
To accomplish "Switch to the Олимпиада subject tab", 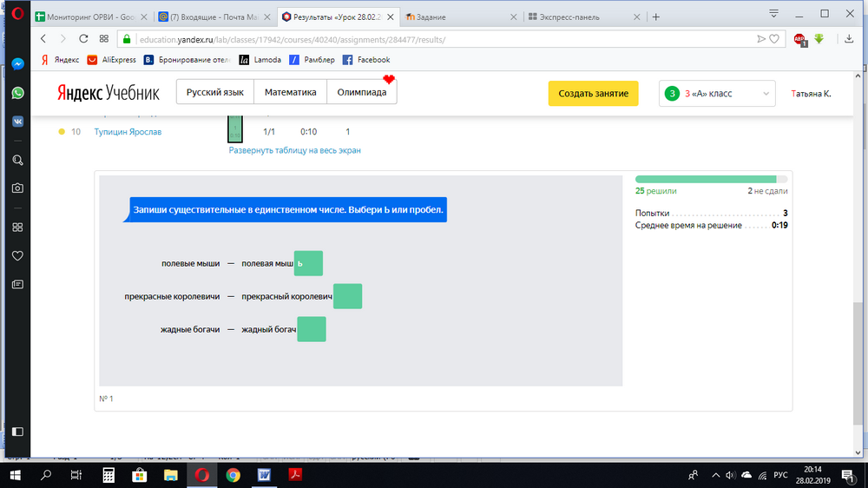I will [362, 92].
